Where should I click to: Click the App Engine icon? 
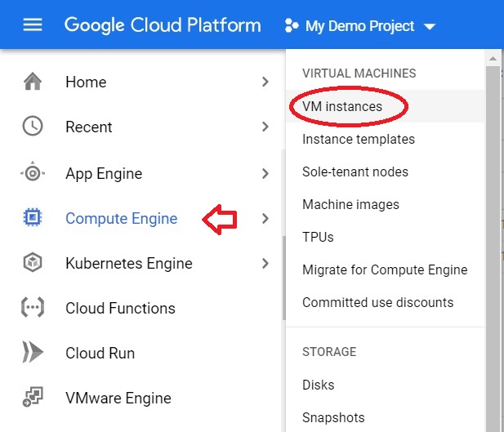pyautogui.click(x=33, y=173)
